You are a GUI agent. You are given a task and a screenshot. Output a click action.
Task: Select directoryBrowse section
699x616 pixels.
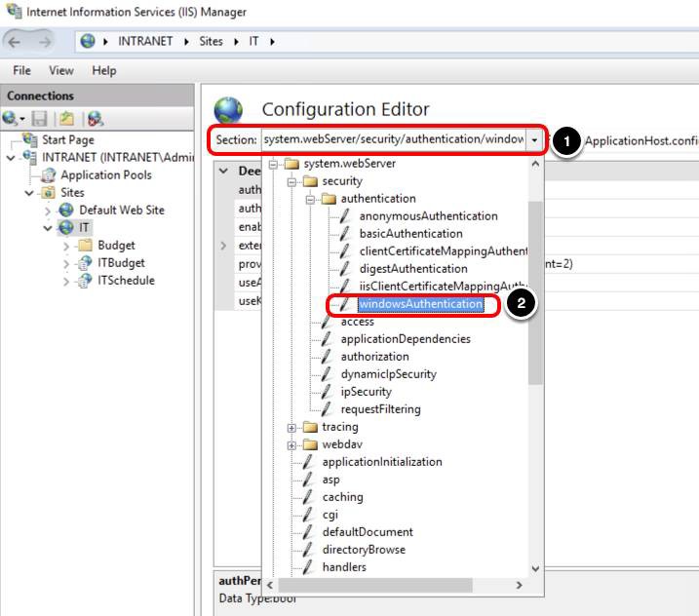click(364, 550)
